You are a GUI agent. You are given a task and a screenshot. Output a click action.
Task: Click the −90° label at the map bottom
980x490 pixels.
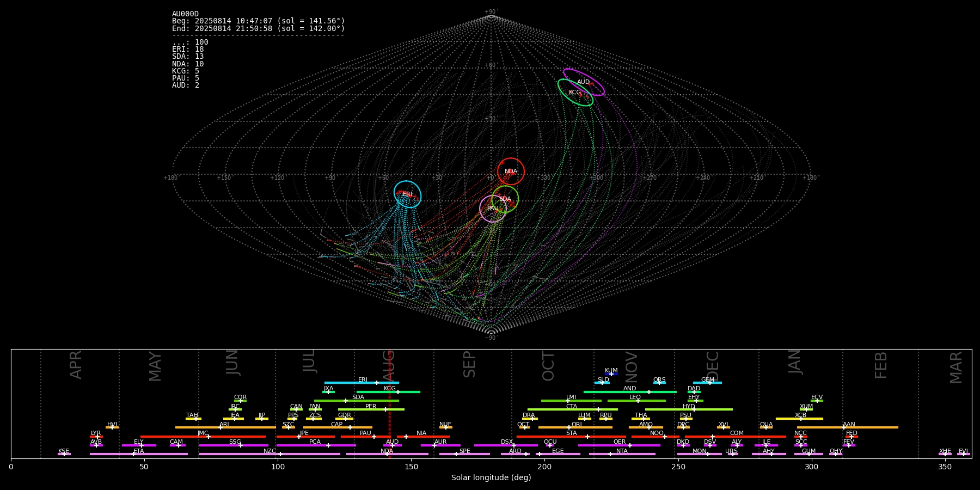491,338
